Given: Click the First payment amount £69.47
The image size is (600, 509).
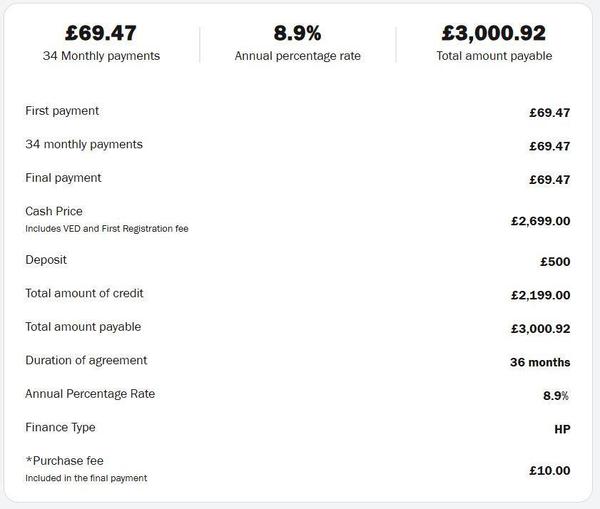Looking at the screenshot, I should 549,113.
